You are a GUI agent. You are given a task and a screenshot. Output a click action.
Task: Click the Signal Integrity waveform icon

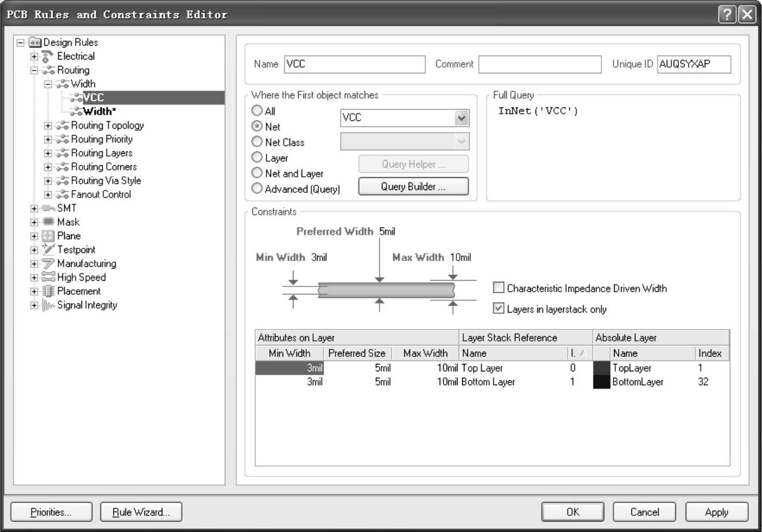tap(49, 306)
